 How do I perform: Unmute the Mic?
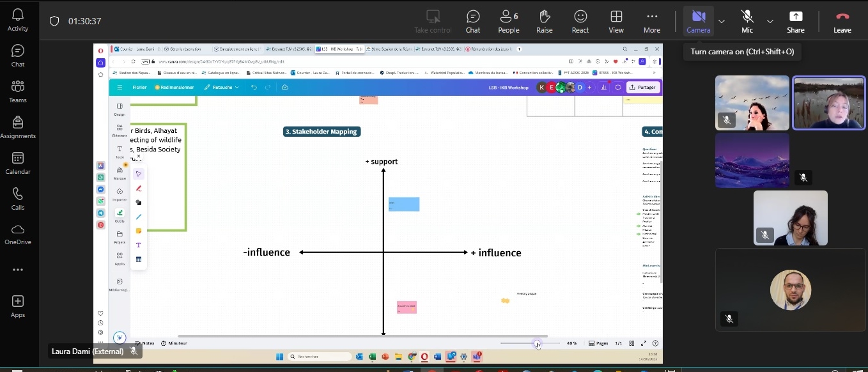point(747,21)
